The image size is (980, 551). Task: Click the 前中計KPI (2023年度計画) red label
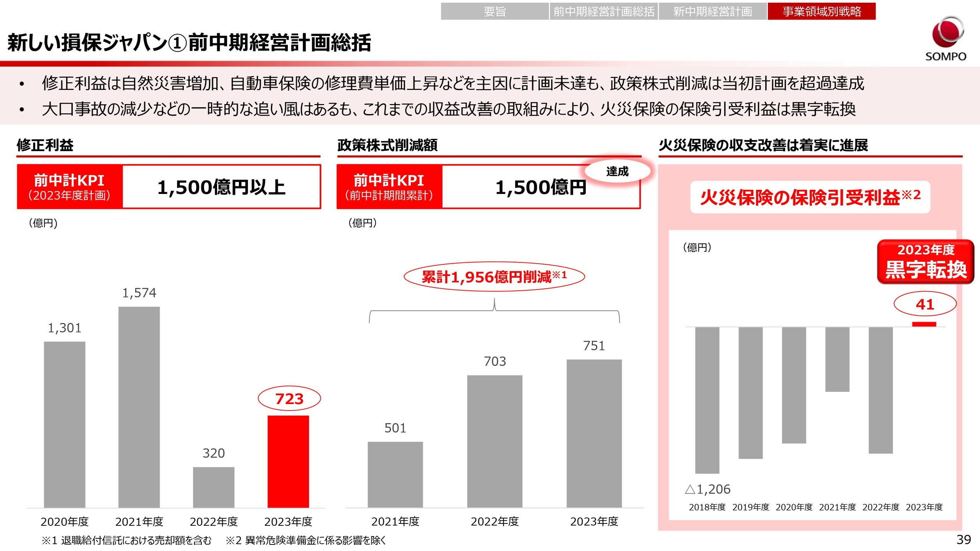(x=69, y=187)
